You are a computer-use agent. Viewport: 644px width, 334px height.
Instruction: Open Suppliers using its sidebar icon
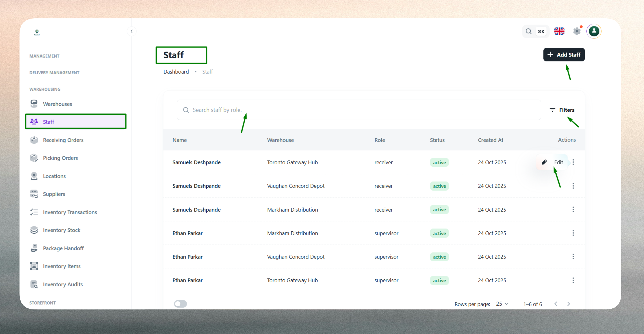coord(34,194)
